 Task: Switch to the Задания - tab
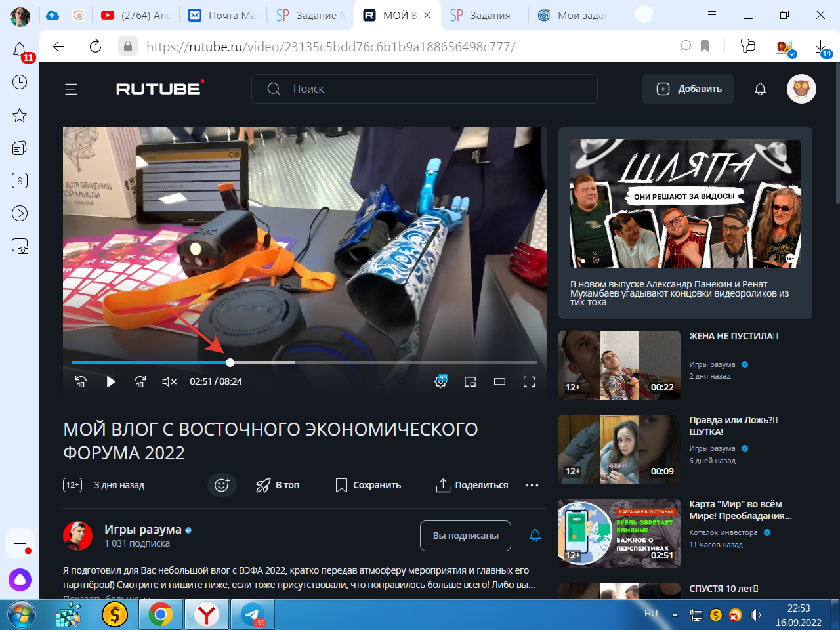tap(484, 15)
